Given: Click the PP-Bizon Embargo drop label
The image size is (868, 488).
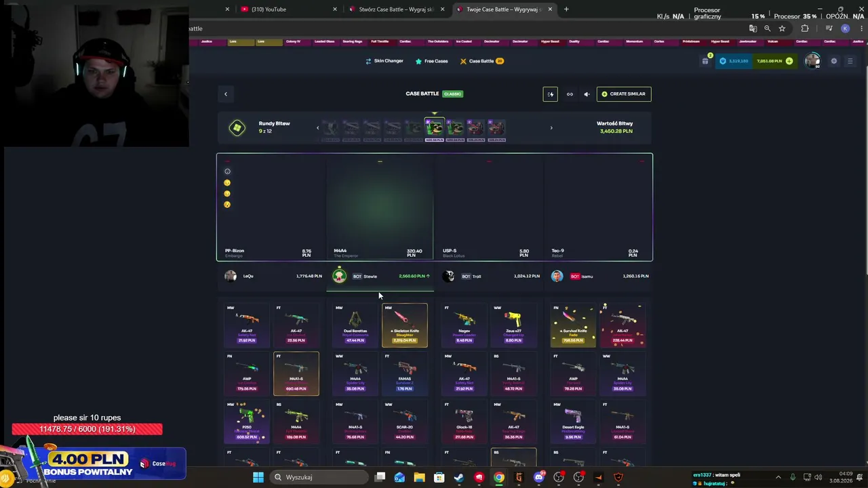Looking at the screenshot, I should 235,253.
